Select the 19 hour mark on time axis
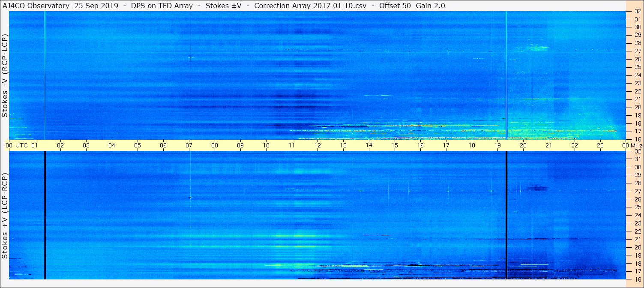 497,145
